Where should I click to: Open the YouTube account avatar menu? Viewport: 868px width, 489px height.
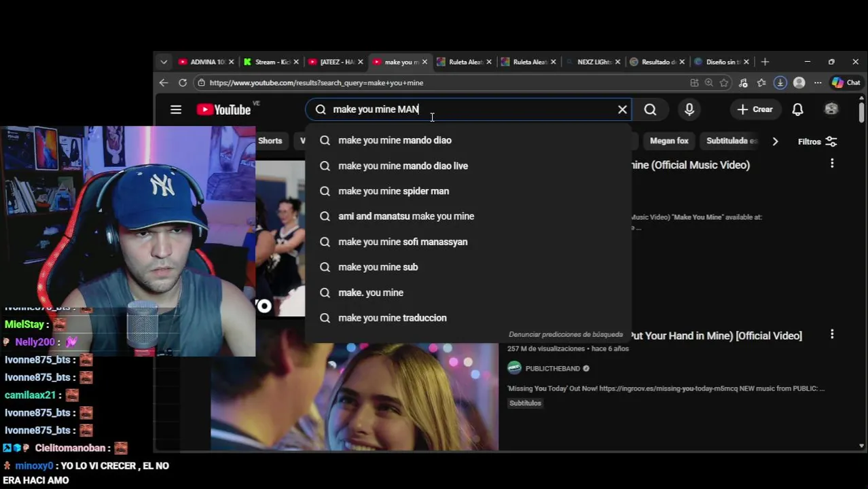pos(831,109)
